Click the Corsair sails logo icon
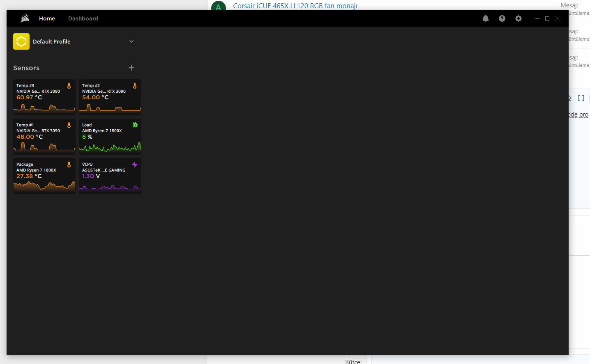 (25, 18)
